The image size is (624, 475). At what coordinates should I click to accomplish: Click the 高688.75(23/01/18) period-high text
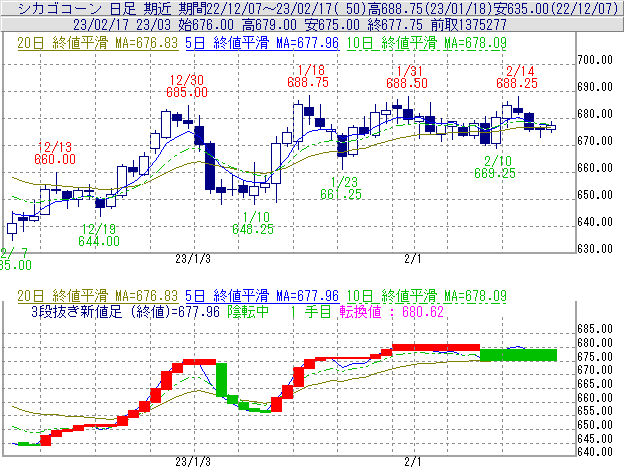tap(431, 8)
